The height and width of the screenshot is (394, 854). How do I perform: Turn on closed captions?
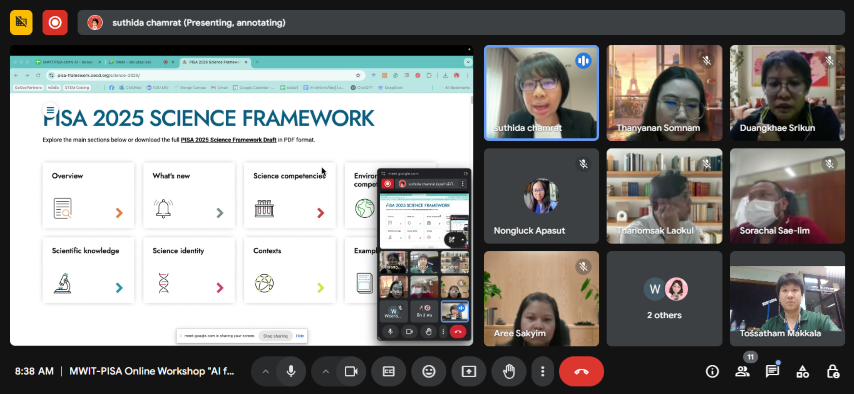pyautogui.click(x=388, y=371)
